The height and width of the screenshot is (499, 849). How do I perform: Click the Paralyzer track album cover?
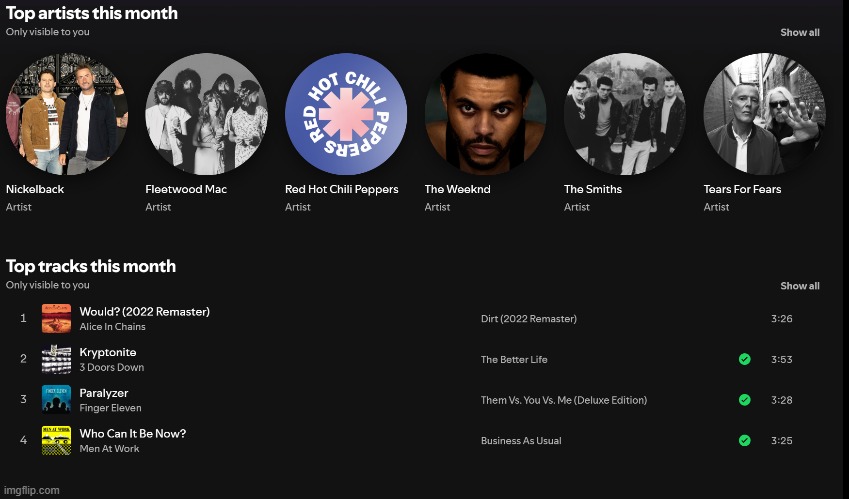point(56,400)
